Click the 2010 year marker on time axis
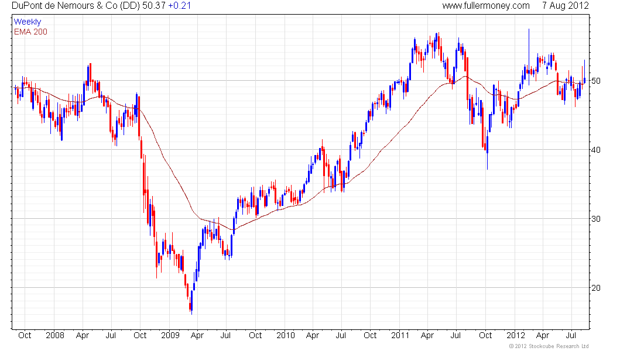Screen dimensions: 644x351 pyautogui.click(x=286, y=335)
